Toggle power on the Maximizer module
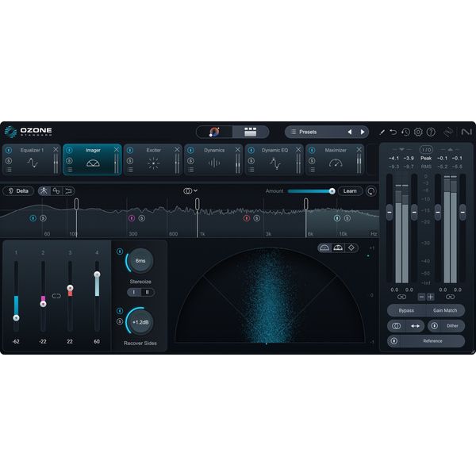476x476 pixels. (x=312, y=150)
